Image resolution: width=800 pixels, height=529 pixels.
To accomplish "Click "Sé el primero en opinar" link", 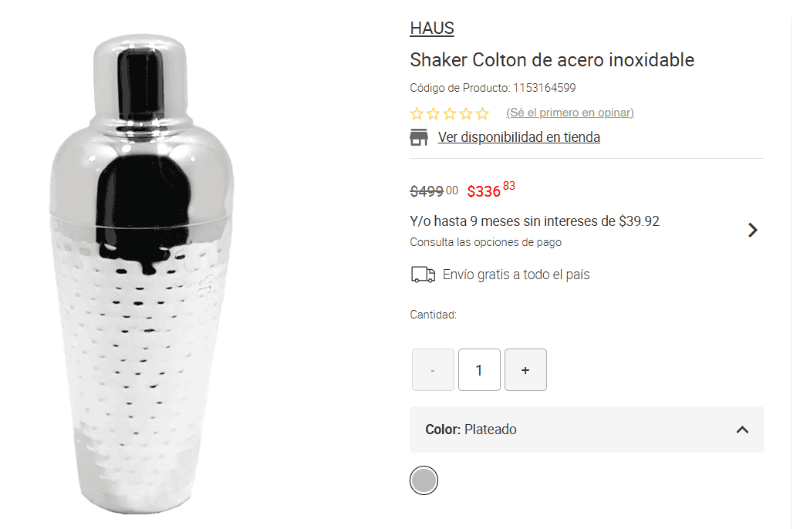I will (569, 112).
